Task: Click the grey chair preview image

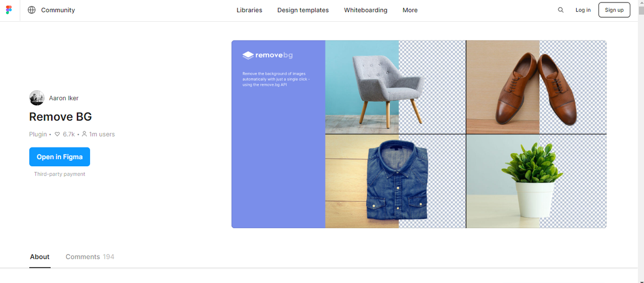Action: [x=395, y=87]
